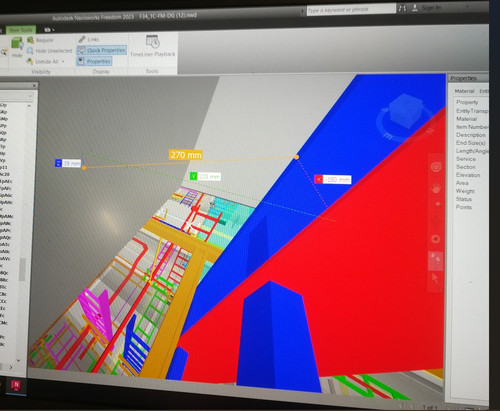This screenshot has width=500, height=411.
Task: Select the Pan hand tool
Action: coord(436,189)
